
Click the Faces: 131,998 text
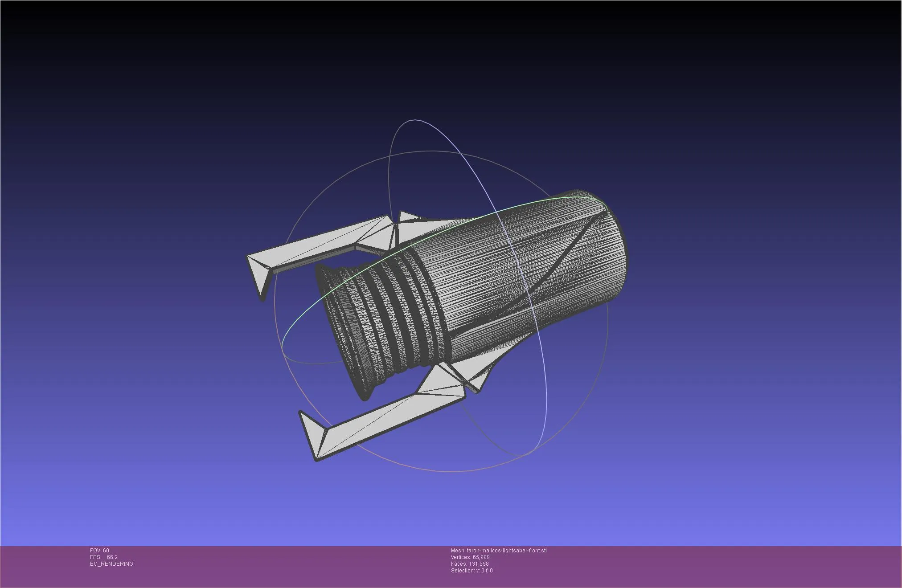tap(470, 564)
